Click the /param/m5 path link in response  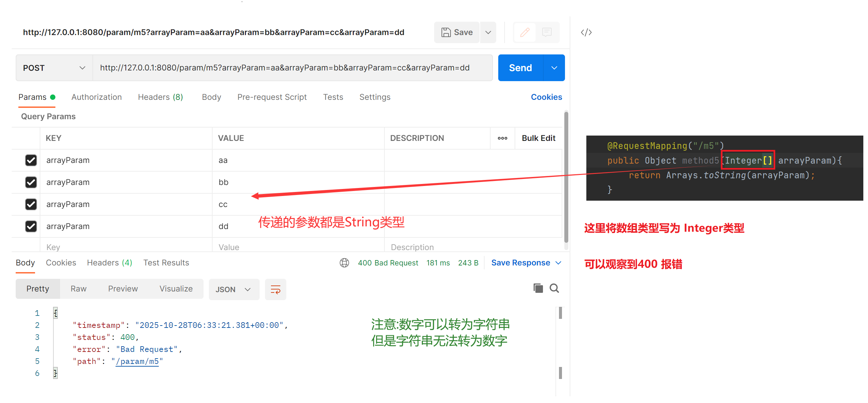(x=137, y=361)
